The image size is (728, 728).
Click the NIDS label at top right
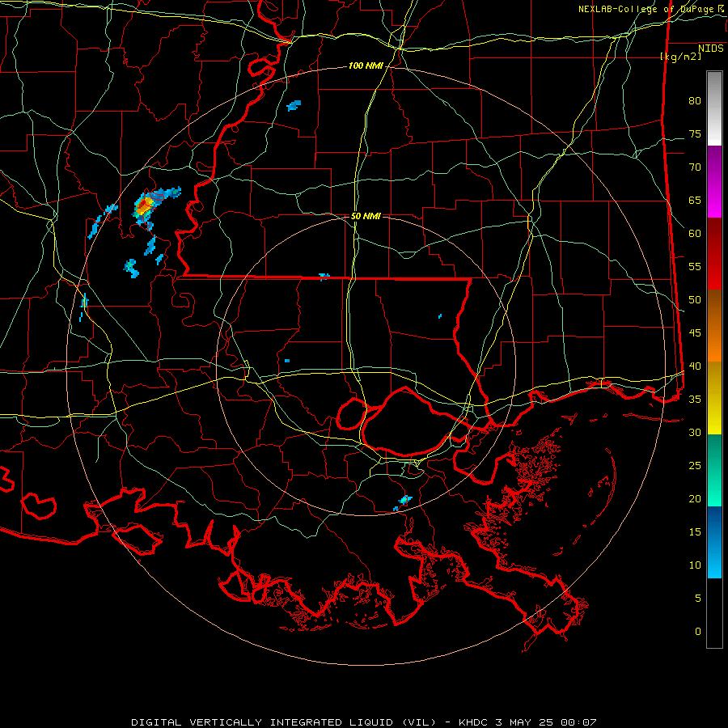[710, 49]
